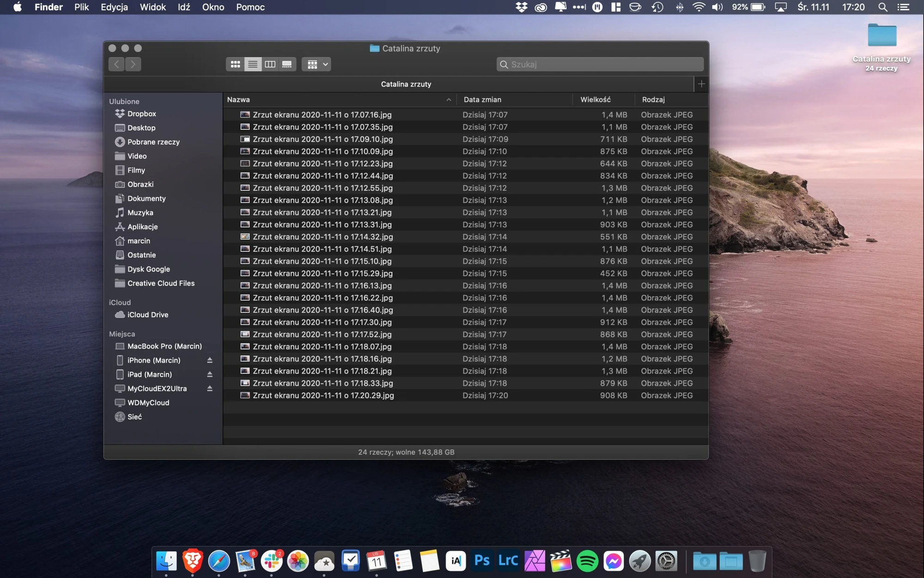Screen dimensions: 924x578
Task: Eject iPad (Marcin) via eject icon
Action: tap(210, 374)
